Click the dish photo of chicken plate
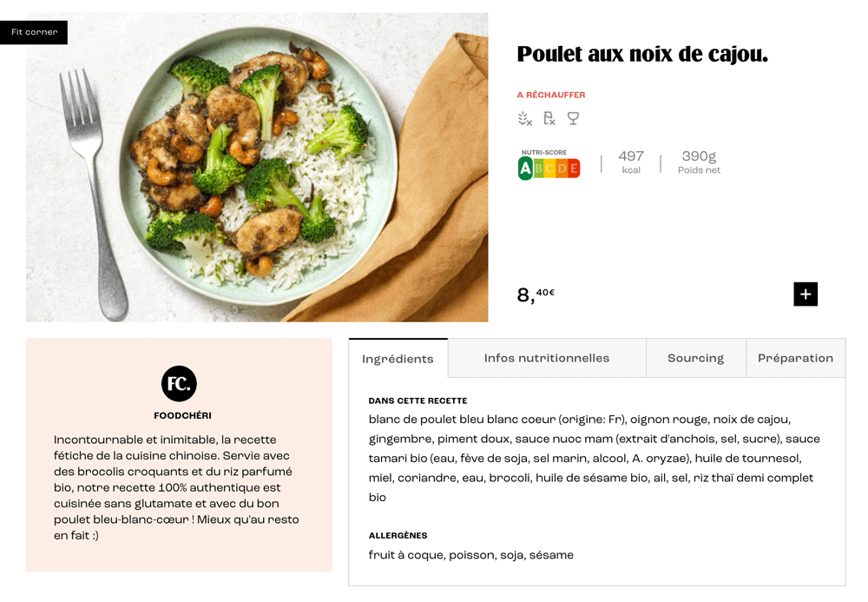 257,168
